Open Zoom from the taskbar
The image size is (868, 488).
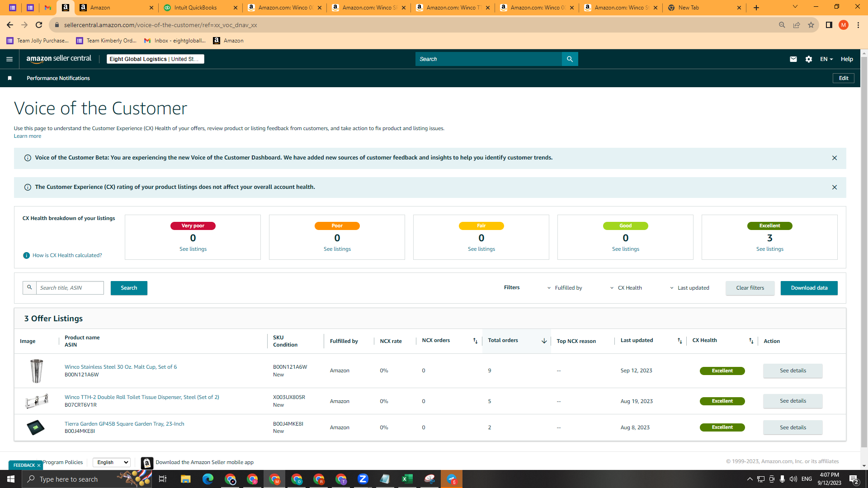[363, 479]
